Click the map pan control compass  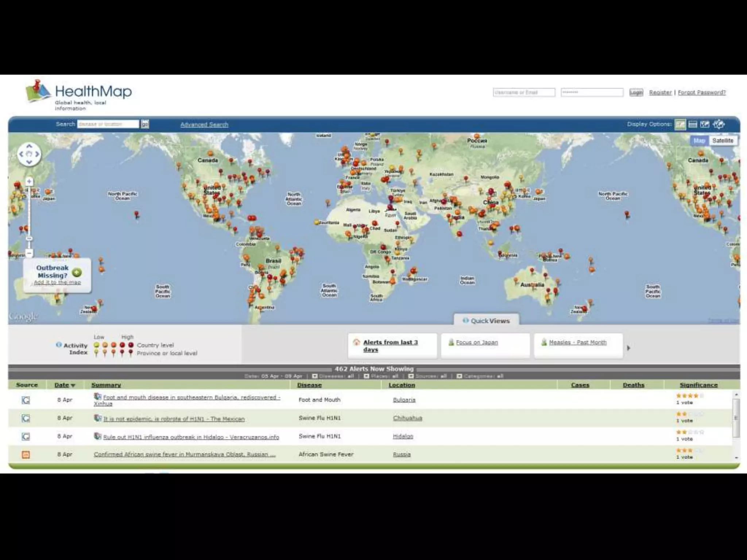pos(29,154)
